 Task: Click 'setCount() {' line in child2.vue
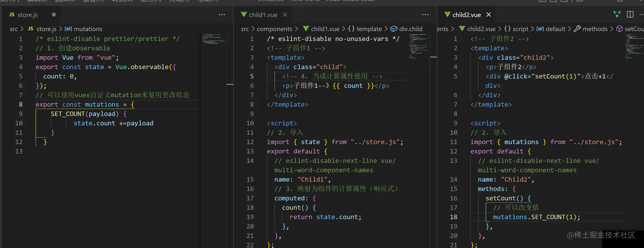pos(508,198)
